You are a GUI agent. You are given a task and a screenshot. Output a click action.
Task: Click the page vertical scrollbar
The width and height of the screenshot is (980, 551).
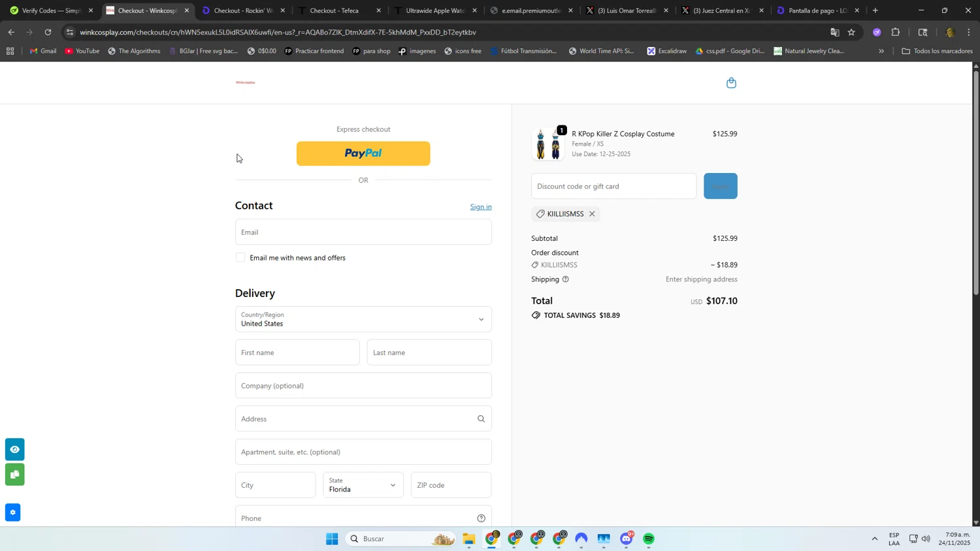click(976, 183)
